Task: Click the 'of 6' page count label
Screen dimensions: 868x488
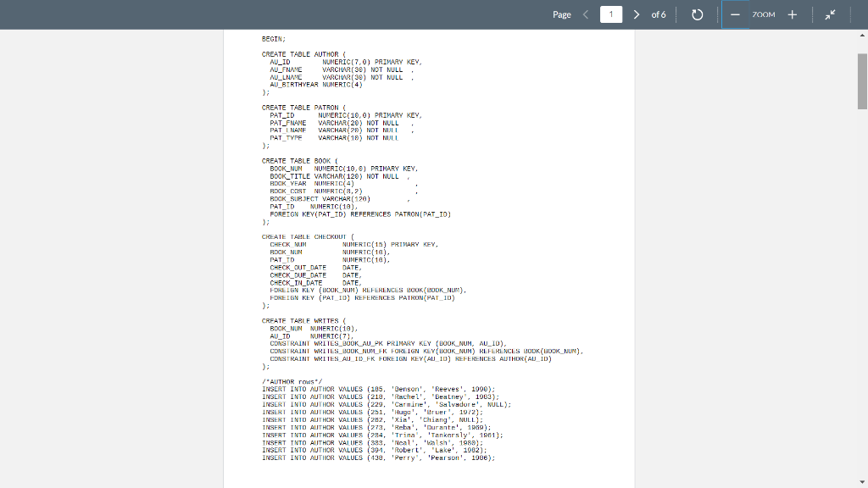Action: click(x=658, y=14)
